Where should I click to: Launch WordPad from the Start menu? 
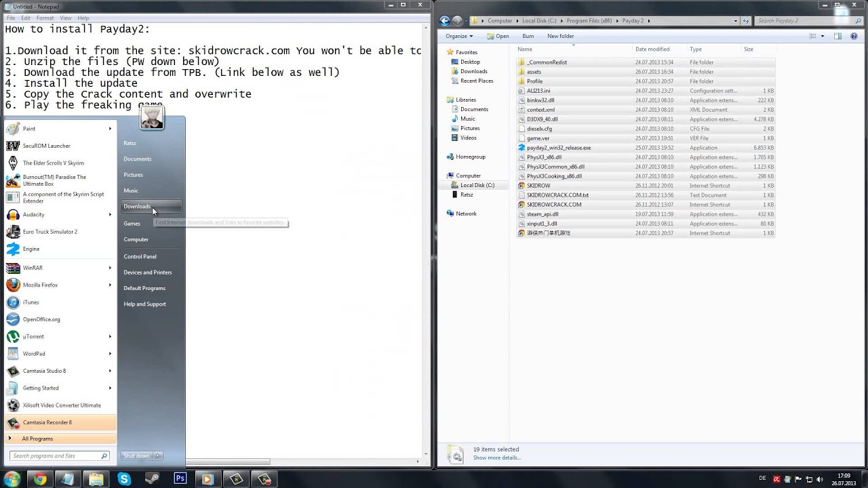pyautogui.click(x=58, y=354)
